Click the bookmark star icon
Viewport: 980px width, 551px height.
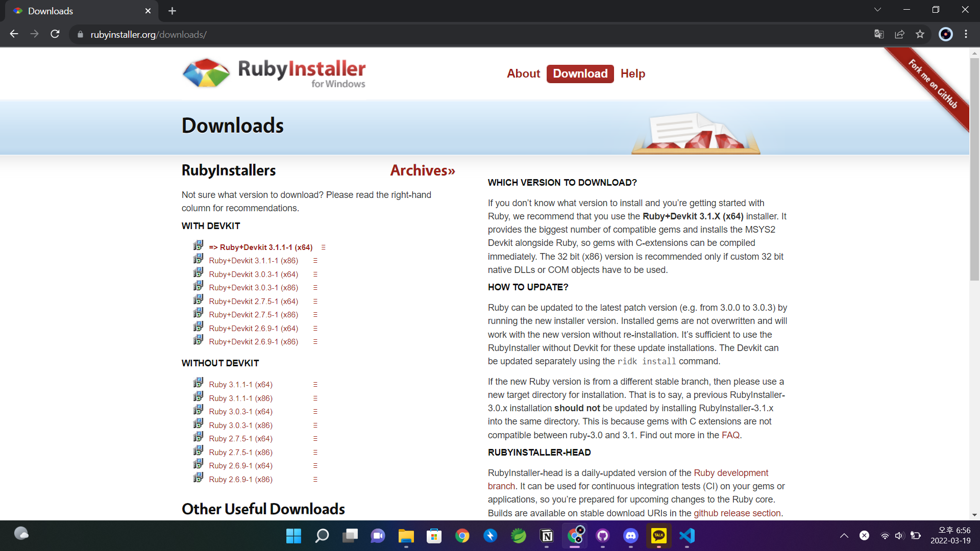[920, 34]
